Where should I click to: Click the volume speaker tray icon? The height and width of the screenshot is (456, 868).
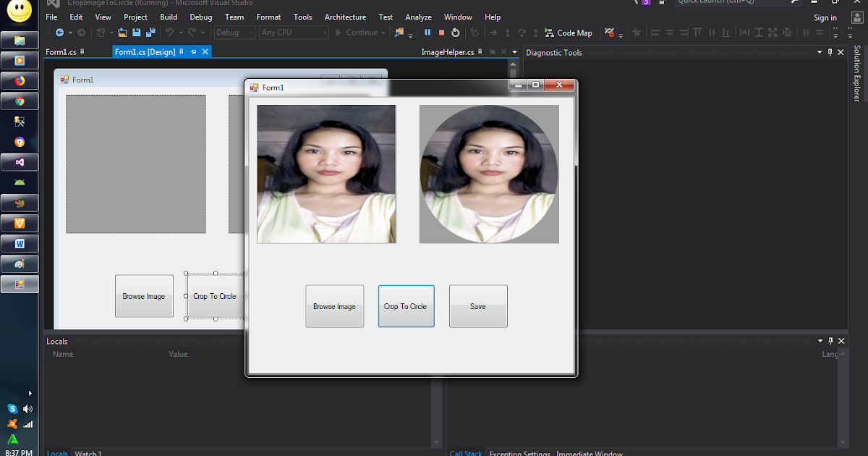pos(28,409)
